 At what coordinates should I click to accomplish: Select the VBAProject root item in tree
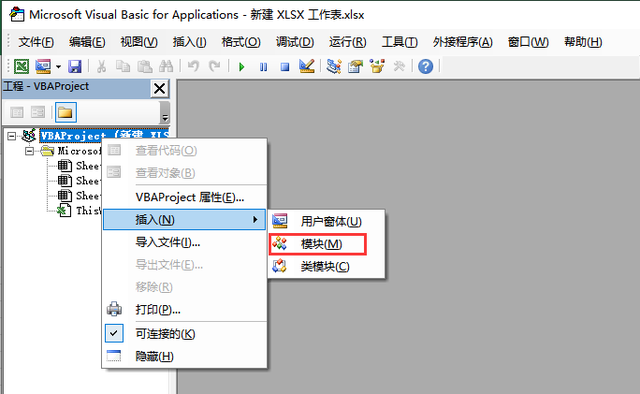(x=104, y=136)
